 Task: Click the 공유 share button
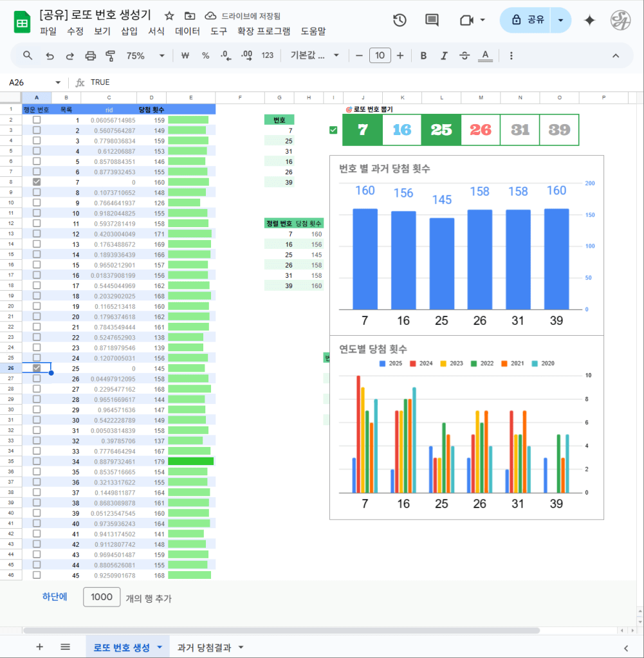(x=528, y=20)
